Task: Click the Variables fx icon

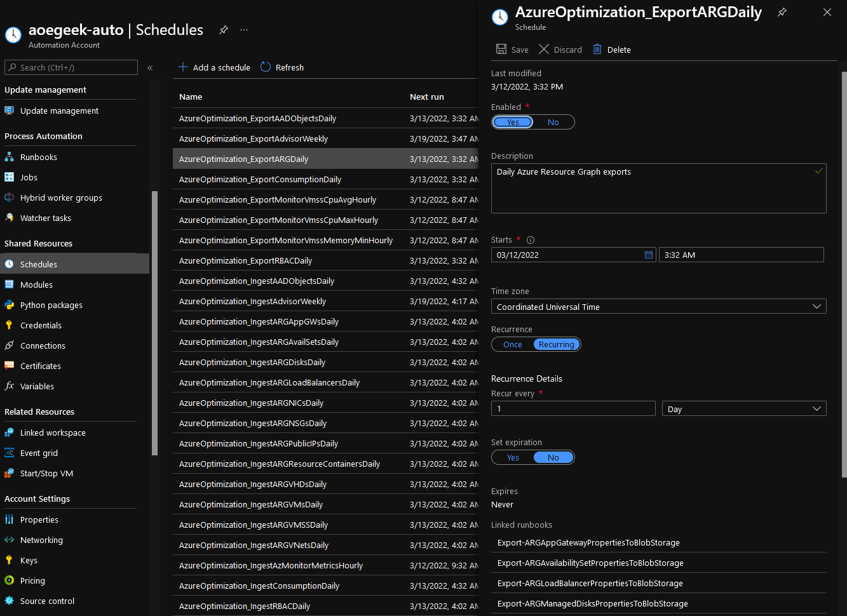Action: click(10, 386)
